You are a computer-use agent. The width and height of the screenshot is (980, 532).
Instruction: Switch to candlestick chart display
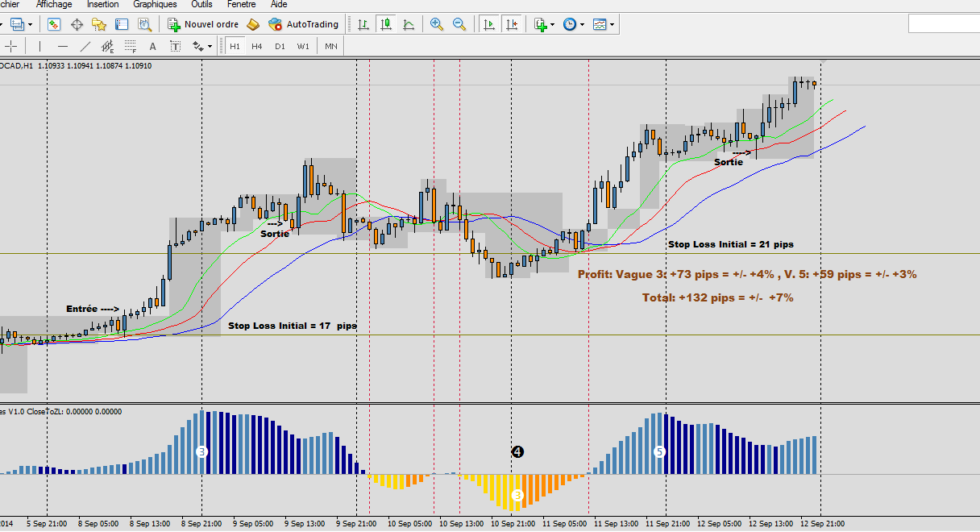tap(386, 24)
